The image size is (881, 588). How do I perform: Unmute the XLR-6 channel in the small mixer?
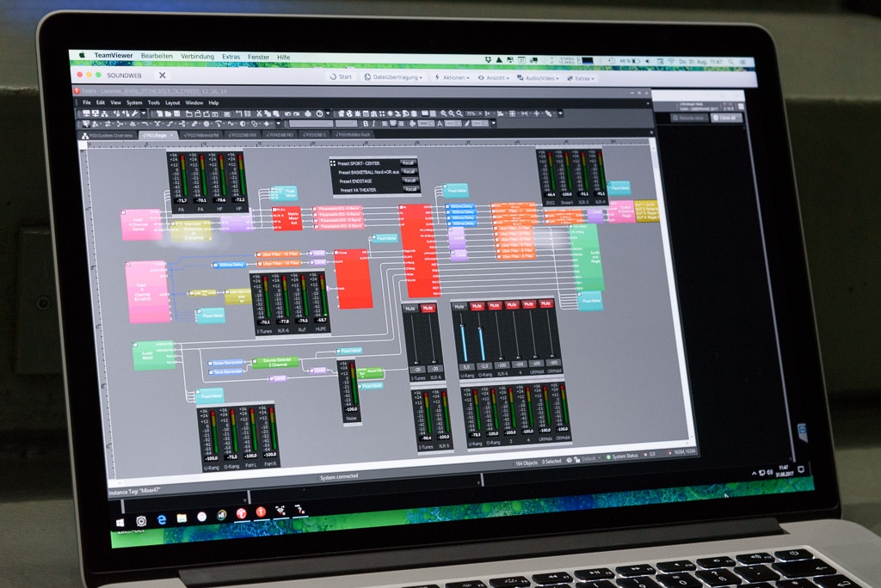point(428,308)
